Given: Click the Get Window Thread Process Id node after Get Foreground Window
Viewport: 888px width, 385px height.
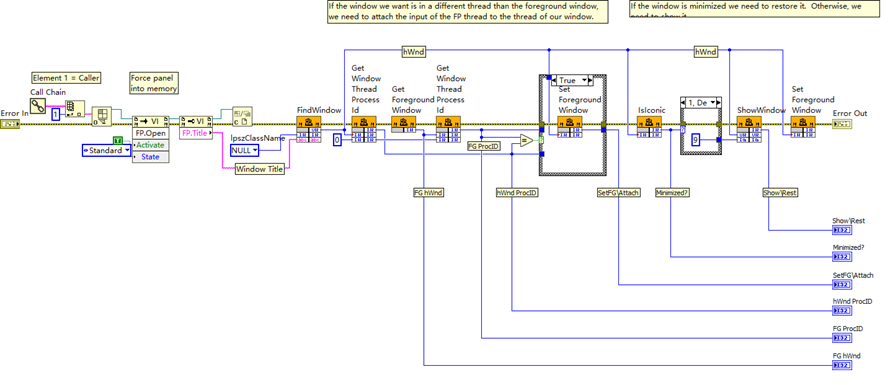Looking at the screenshot, I should tap(448, 130).
